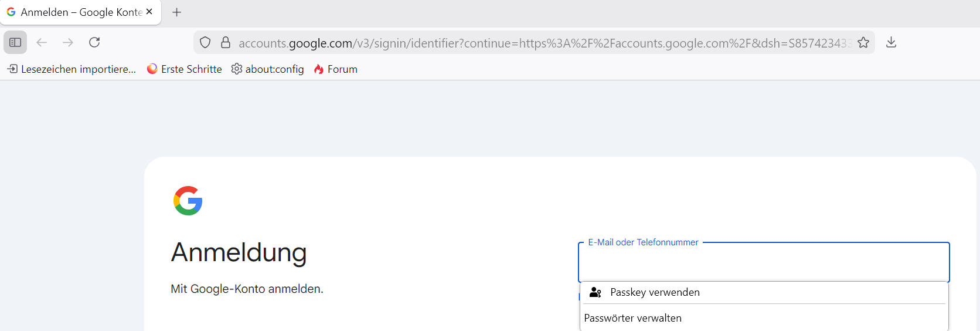The width and height of the screenshot is (980, 331).
Task: Open the tracking protection shield icon
Action: pos(205,42)
